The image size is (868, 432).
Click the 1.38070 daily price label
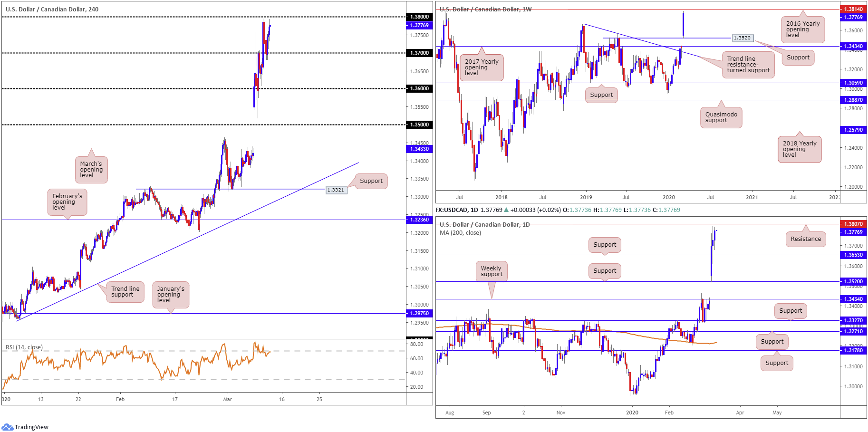point(853,224)
